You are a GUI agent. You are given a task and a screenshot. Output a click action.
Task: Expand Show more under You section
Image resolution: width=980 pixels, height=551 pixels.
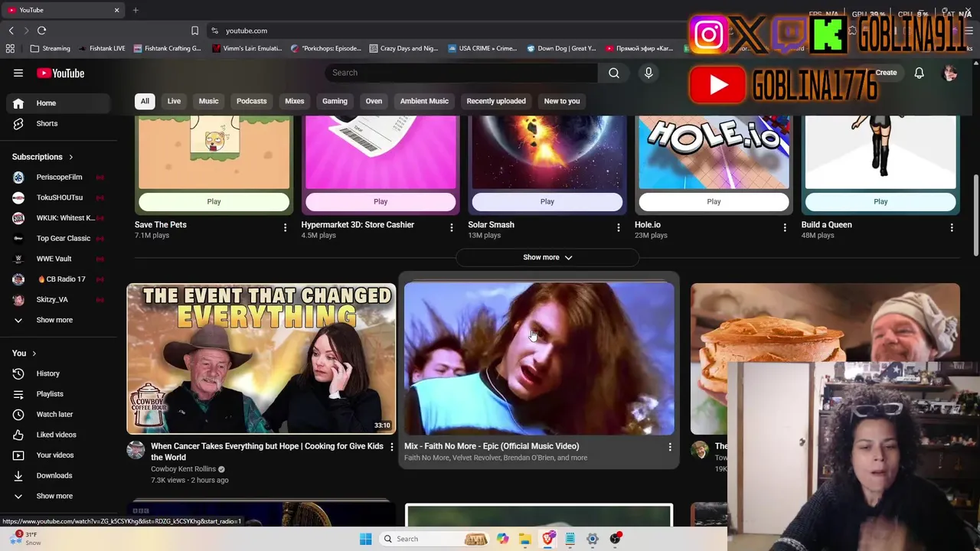pos(58,496)
